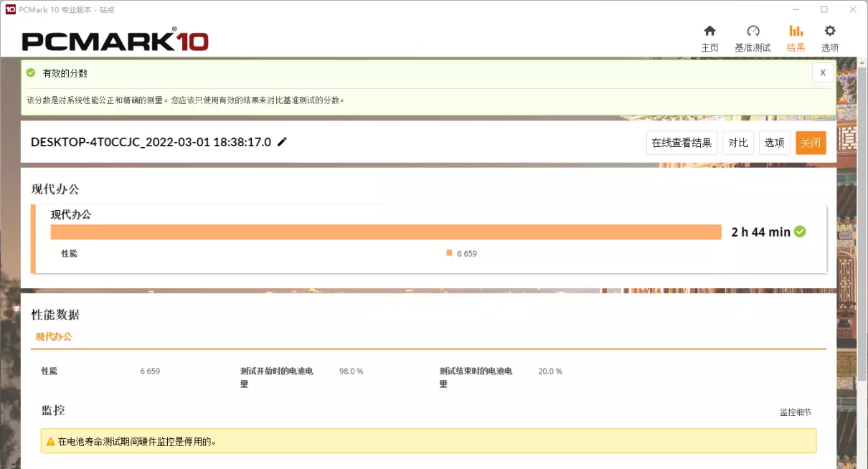The image size is (868, 469).
Task: Click the green valid-score checkmark icon
Action: click(x=31, y=72)
